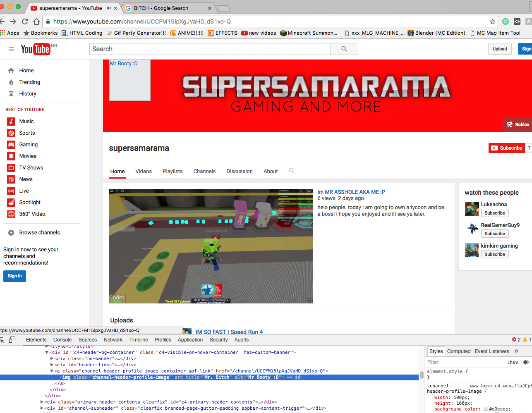The image size is (532, 413).
Task: Click the featured Roblox tycoon video thumbnail
Action: coord(211,246)
